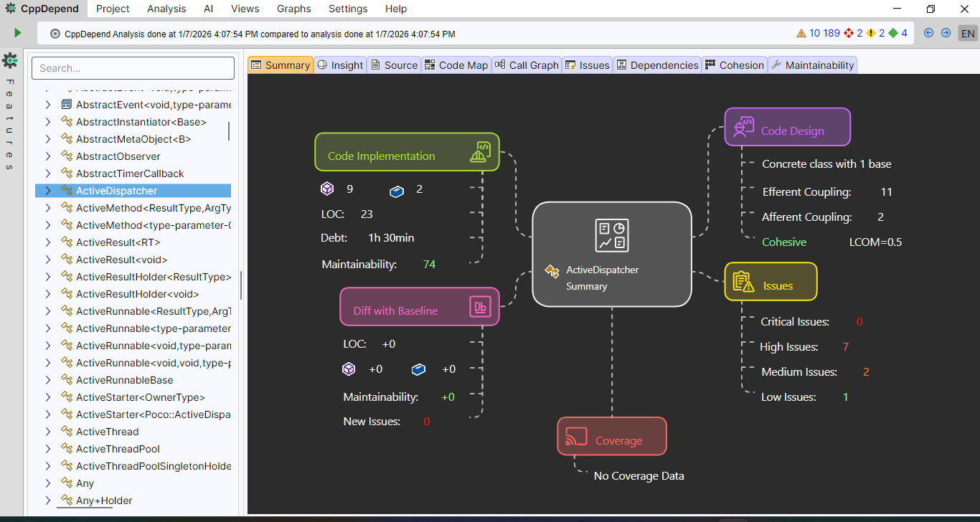The width and height of the screenshot is (980, 522).
Task: Click the Code Implementation node icon
Action: (480, 152)
